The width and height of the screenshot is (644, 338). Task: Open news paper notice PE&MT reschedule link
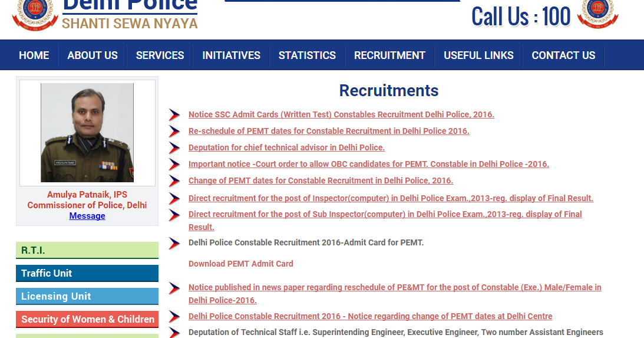click(x=395, y=294)
